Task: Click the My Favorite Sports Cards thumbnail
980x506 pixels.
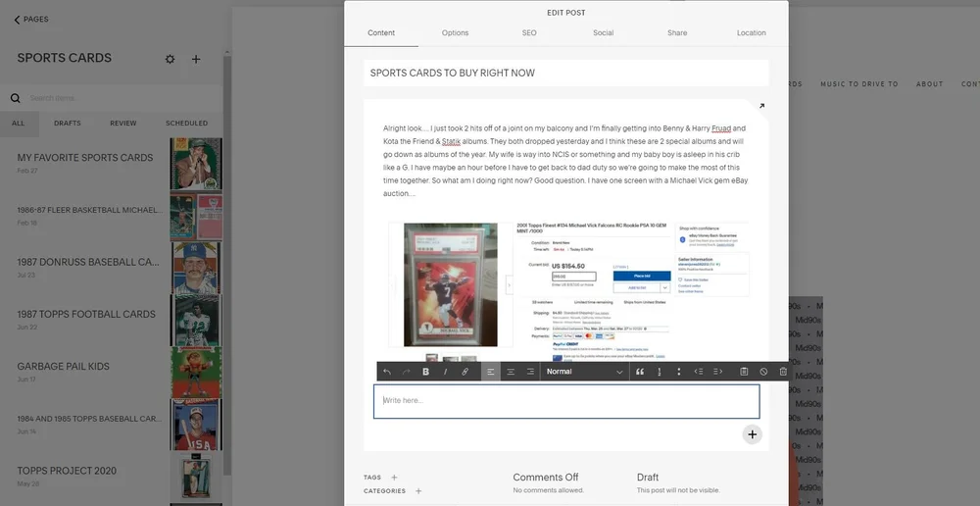Action: 196,164
